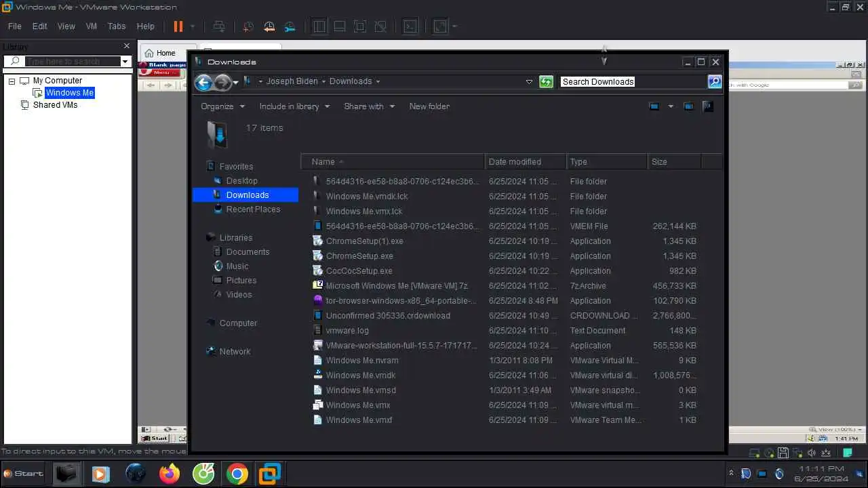Click the stretch guest display icon
868x488 pixels.
(440, 26)
